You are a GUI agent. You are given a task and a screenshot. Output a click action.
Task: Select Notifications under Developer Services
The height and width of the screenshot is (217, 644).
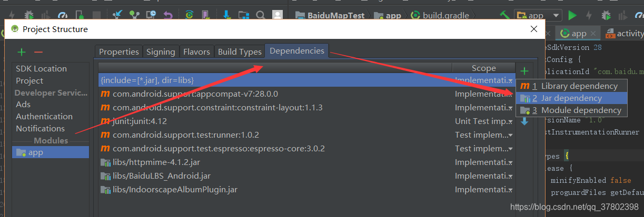pos(40,128)
